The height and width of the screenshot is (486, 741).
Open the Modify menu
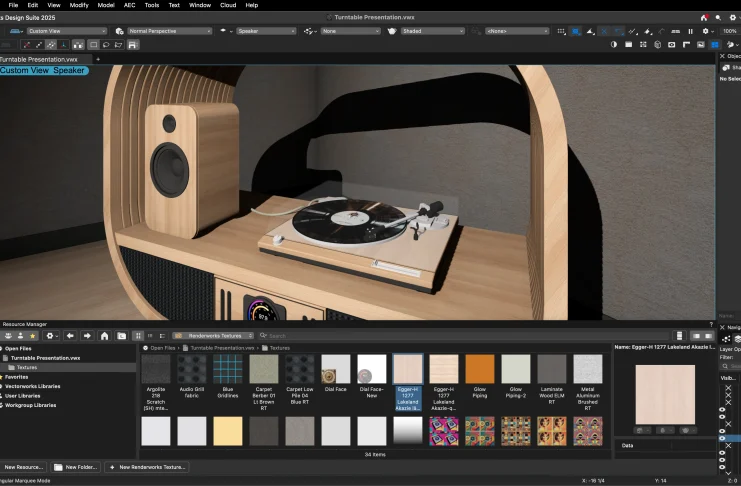tap(79, 5)
